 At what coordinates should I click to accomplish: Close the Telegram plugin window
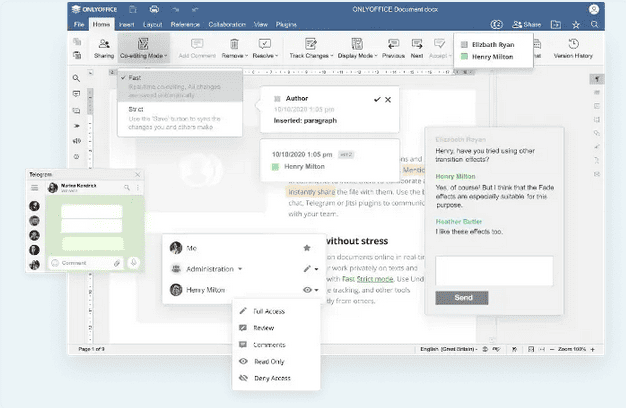coord(138,174)
